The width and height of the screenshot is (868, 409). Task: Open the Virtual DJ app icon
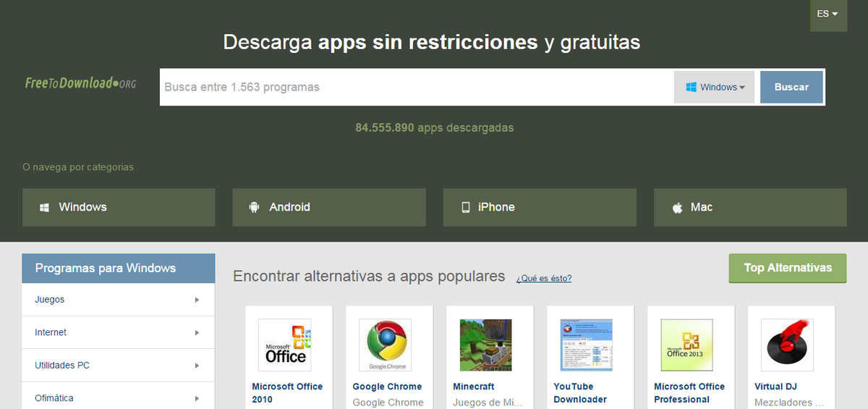point(788,345)
